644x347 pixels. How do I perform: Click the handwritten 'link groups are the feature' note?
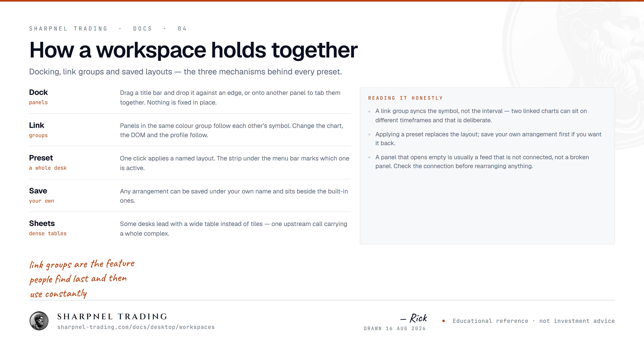click(x=82, y=279)
